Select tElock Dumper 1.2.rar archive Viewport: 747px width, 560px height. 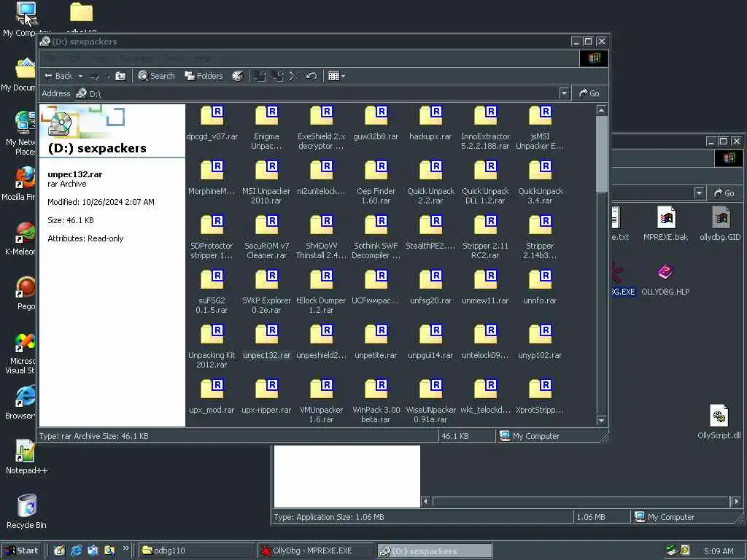(321, 292)
